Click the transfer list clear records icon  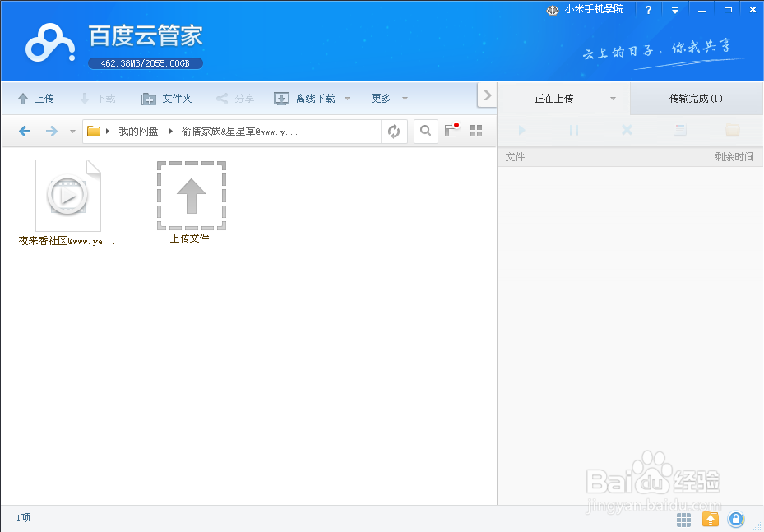pos(680,130)
